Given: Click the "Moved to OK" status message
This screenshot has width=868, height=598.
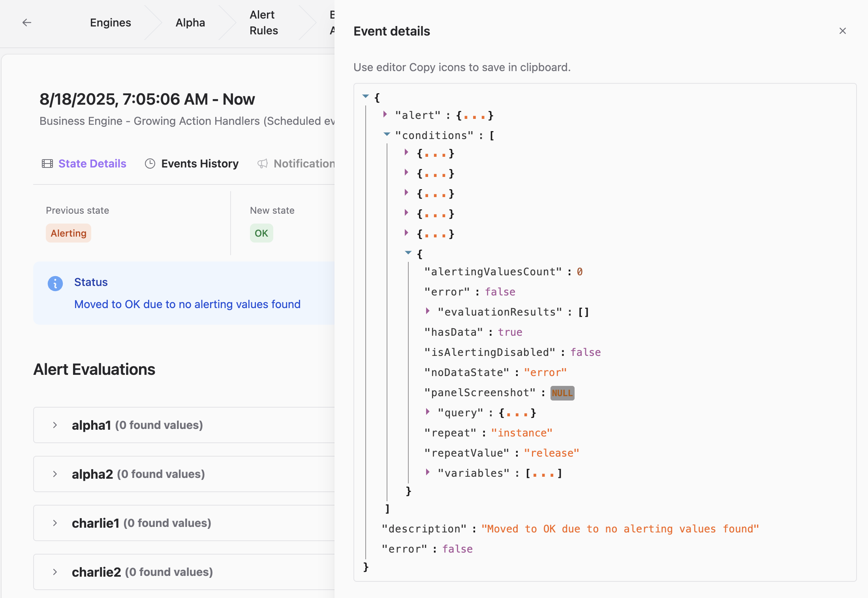Looking at the screenshot, I should point(187,304).
